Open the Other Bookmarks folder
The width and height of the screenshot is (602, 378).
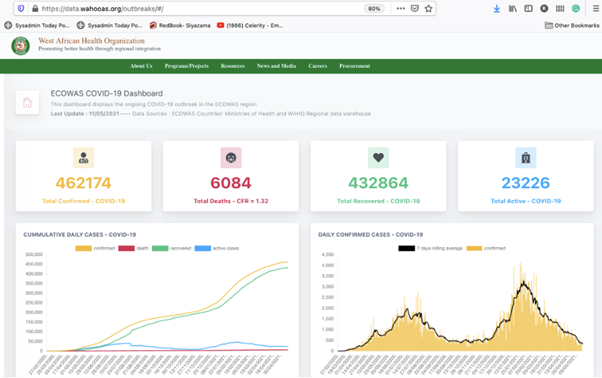(x=572, y=25)
